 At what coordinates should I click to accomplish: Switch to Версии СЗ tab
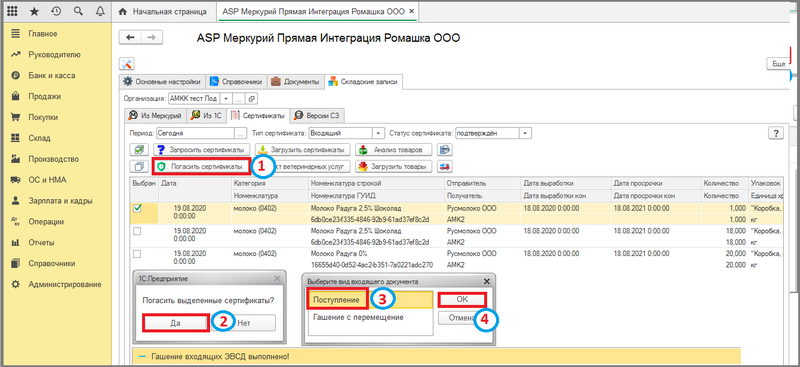pos(317,116)
